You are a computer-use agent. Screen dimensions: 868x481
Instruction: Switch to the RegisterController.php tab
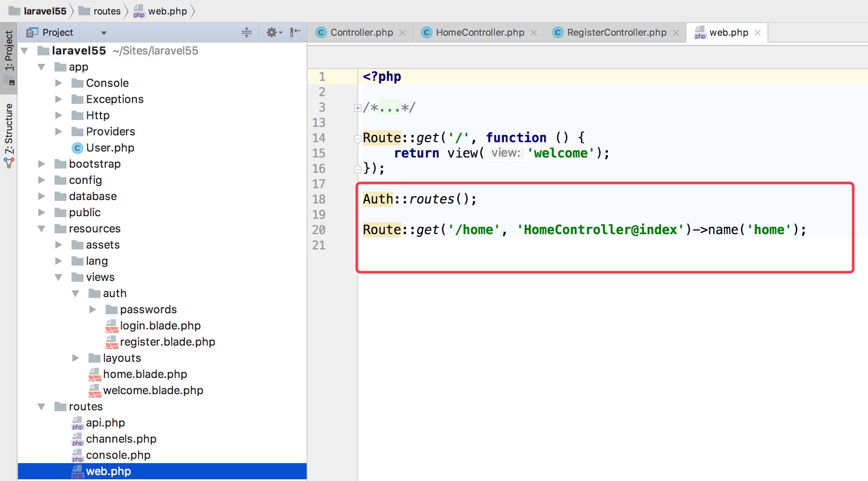(616, 32)
